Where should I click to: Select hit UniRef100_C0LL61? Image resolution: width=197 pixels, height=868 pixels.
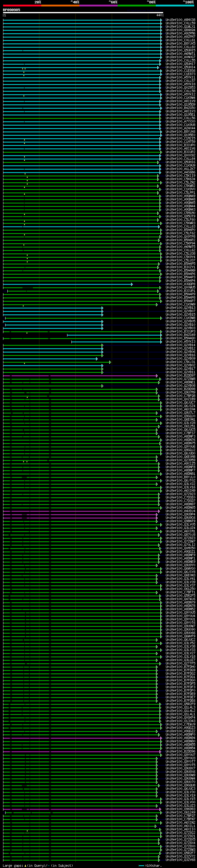[180, 40]
